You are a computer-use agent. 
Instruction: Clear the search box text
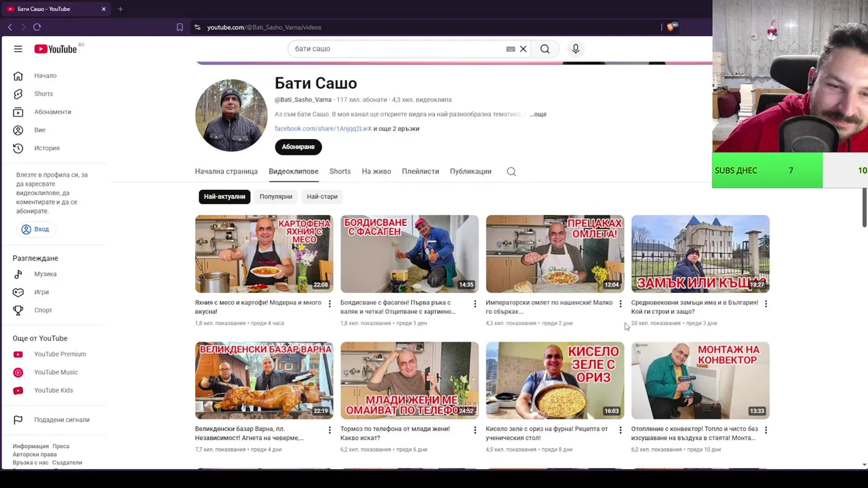point(523,49)
